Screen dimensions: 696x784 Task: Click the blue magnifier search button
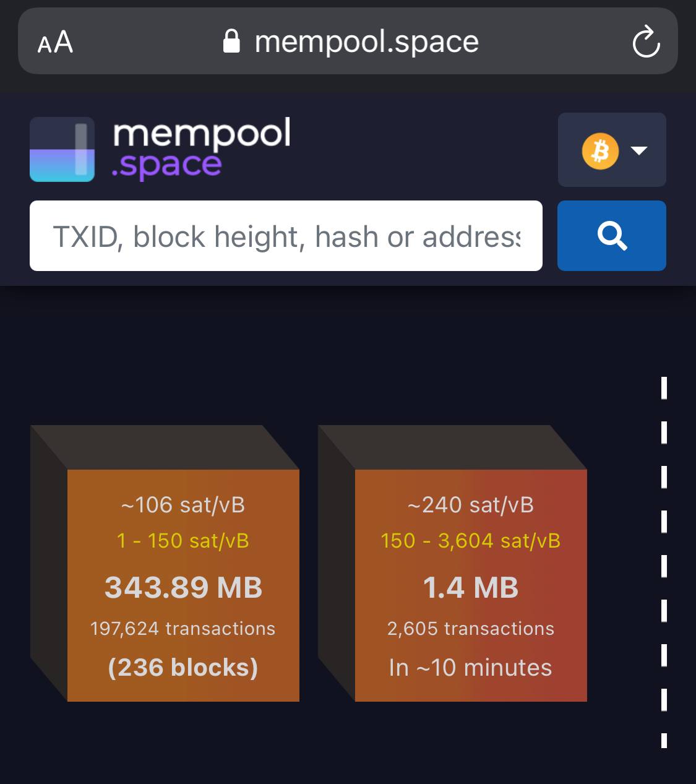click(x=611, y=236)
